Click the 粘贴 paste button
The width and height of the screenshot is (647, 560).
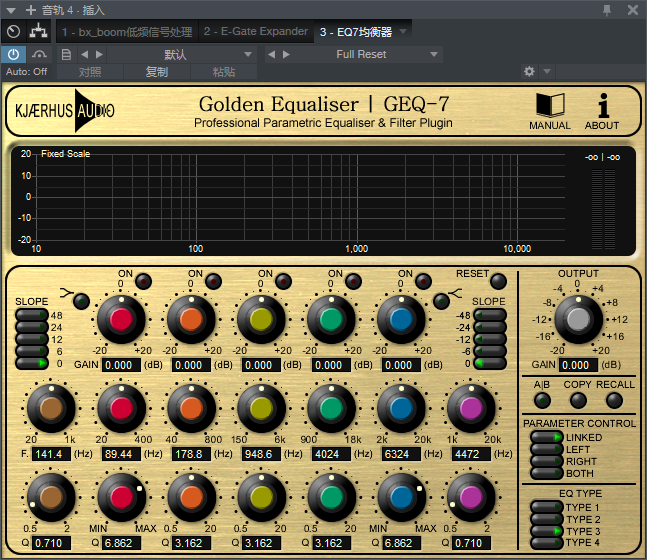(224, 72)
